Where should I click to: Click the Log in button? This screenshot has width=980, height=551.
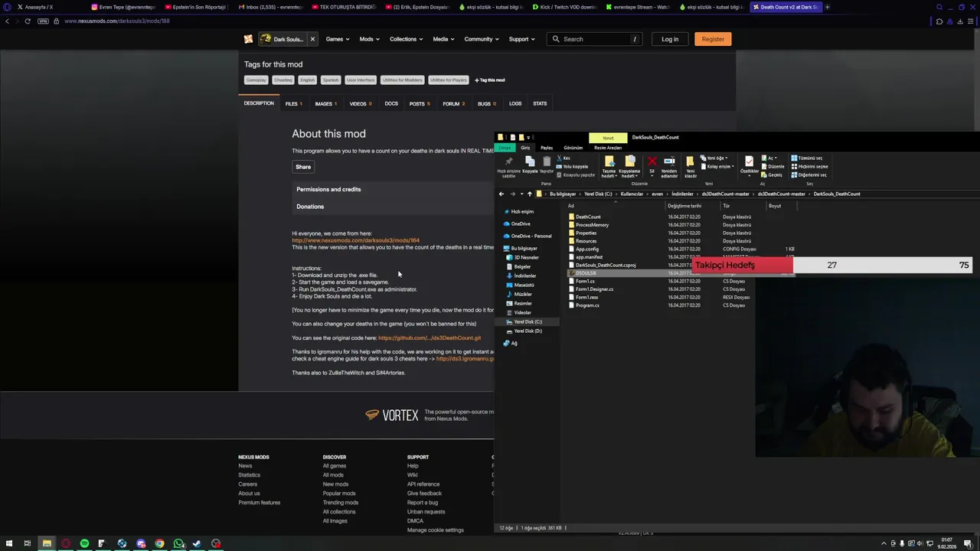670,39
